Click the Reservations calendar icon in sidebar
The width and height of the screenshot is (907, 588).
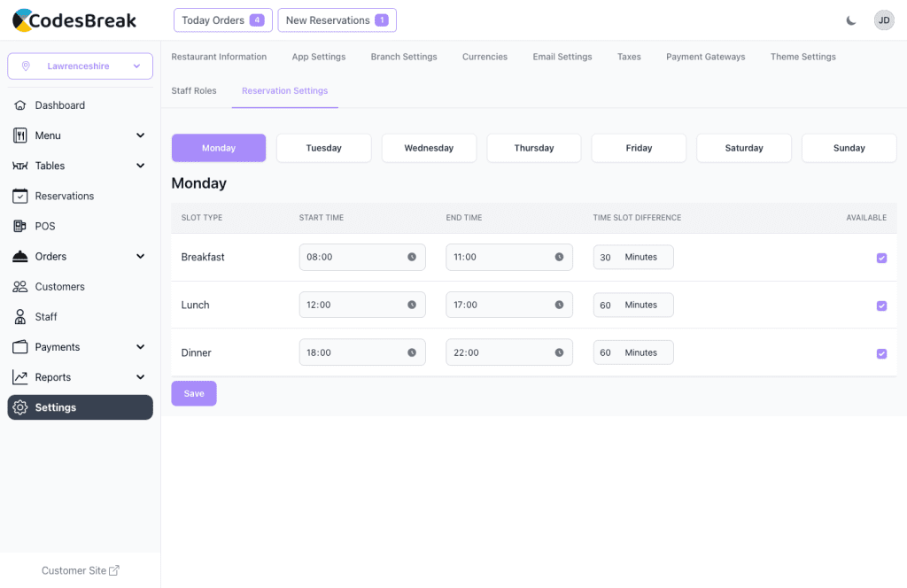[x=20, y=196]
